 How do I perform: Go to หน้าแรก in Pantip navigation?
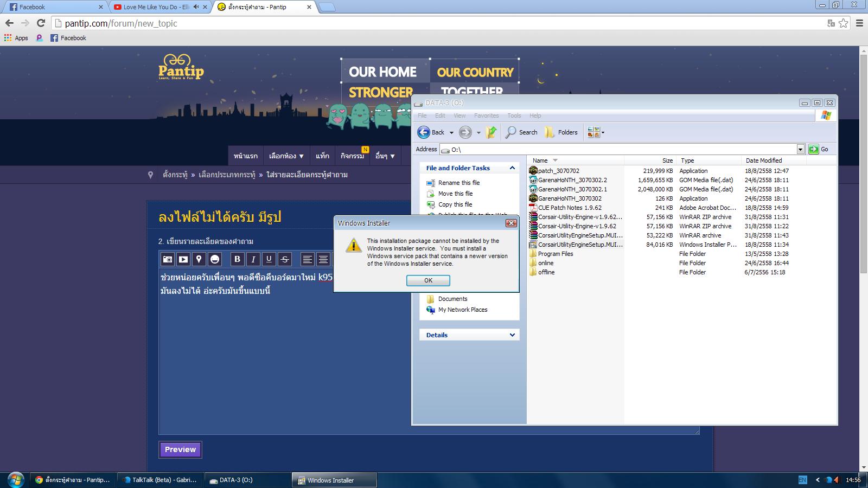[x=246, y=156]
